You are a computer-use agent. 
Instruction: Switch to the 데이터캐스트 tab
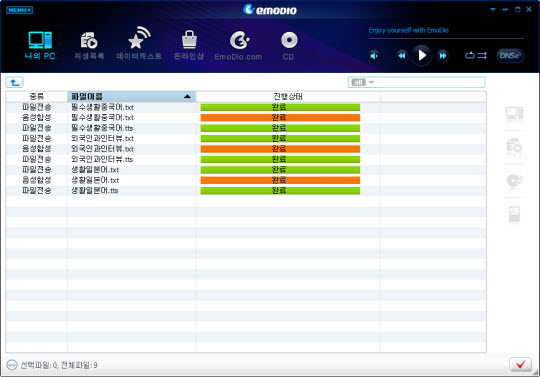click(139, 44)
